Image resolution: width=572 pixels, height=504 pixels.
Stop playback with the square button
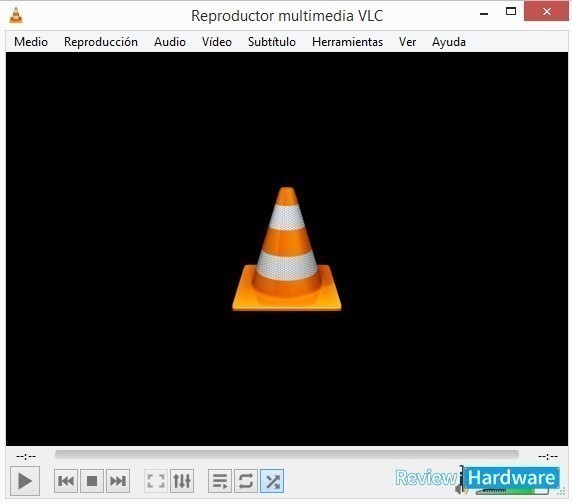(92, 481)
